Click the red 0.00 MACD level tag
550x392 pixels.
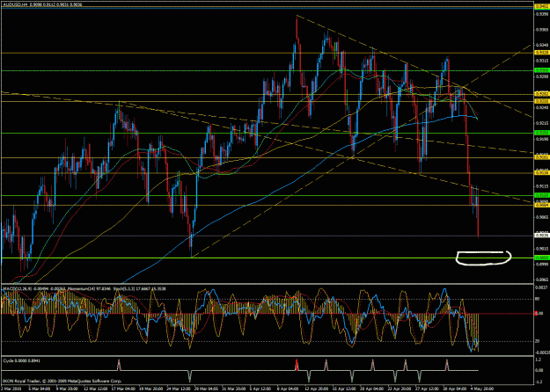point(539,314)
